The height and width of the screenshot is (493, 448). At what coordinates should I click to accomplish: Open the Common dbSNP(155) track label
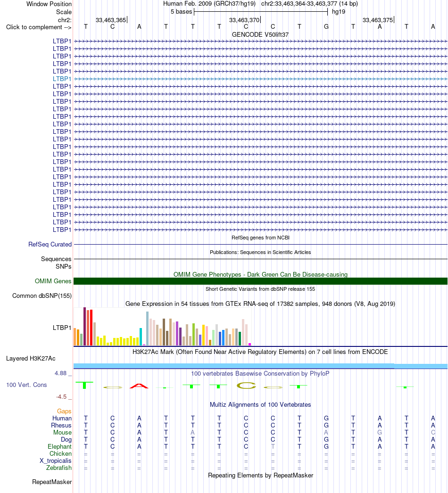click(x=42, y=296)
